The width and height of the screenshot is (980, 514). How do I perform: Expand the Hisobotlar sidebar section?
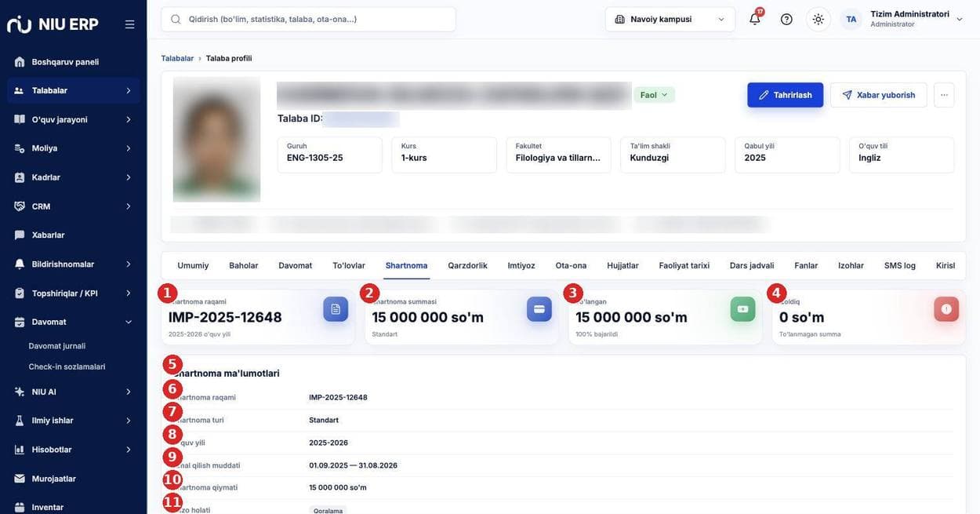pyautogui.click(x=73, y=450)
